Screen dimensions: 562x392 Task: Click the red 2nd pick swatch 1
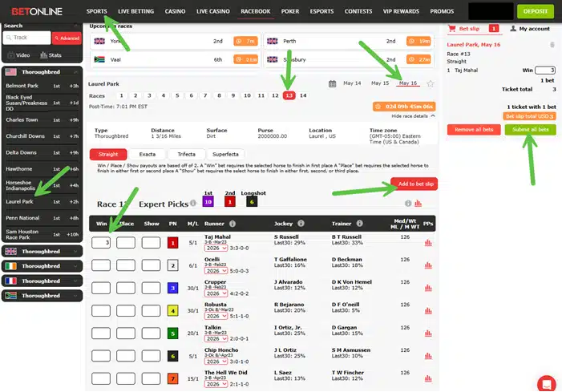[230, 202]
